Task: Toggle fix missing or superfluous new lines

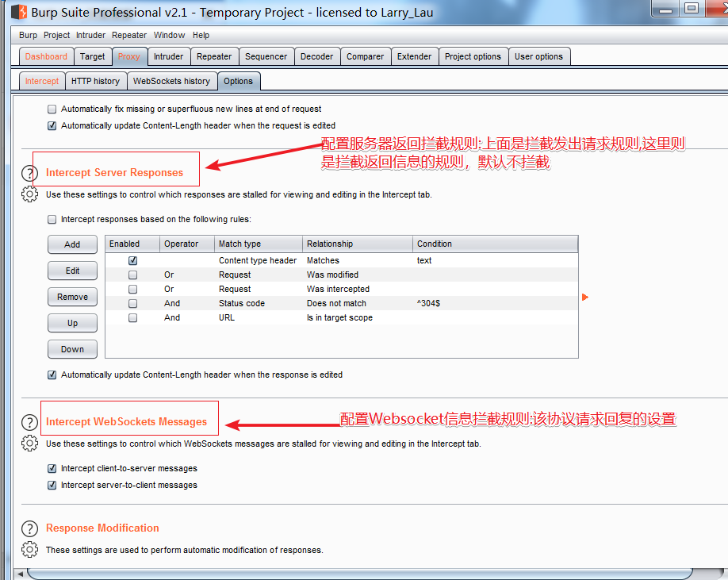Action: [52, 109]
